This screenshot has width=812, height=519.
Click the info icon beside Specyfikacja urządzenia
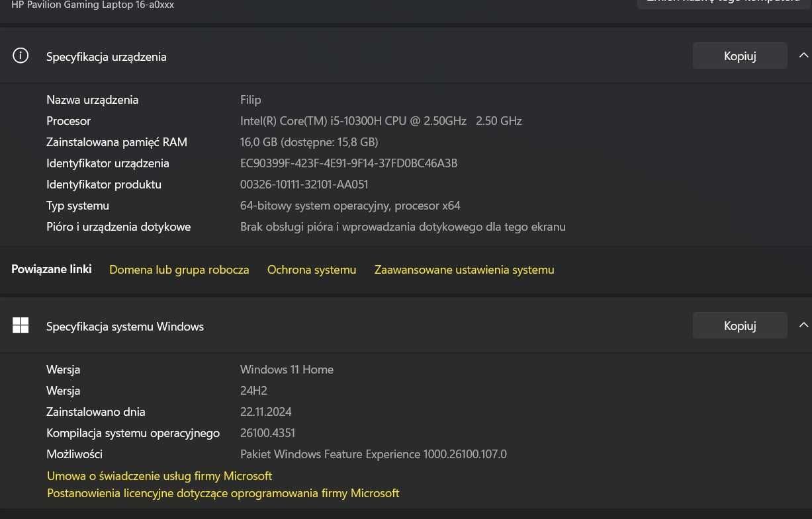click(21, 56)
